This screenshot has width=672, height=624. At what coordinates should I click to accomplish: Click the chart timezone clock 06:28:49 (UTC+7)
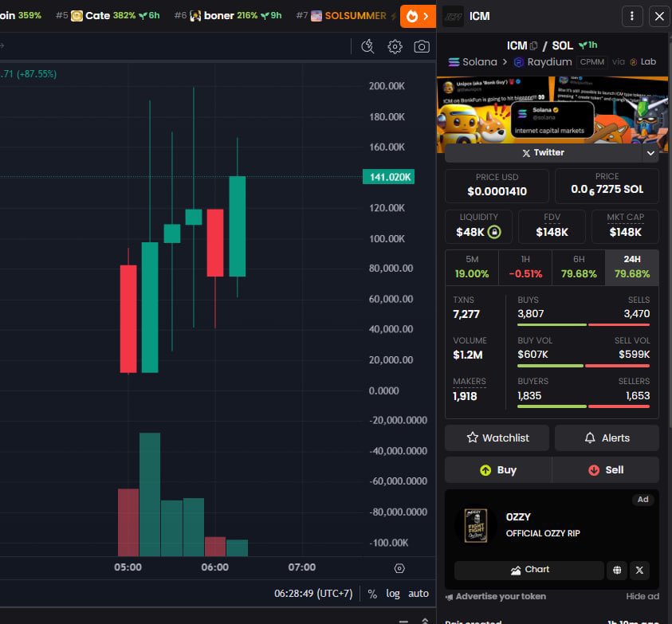coord(313,594)
